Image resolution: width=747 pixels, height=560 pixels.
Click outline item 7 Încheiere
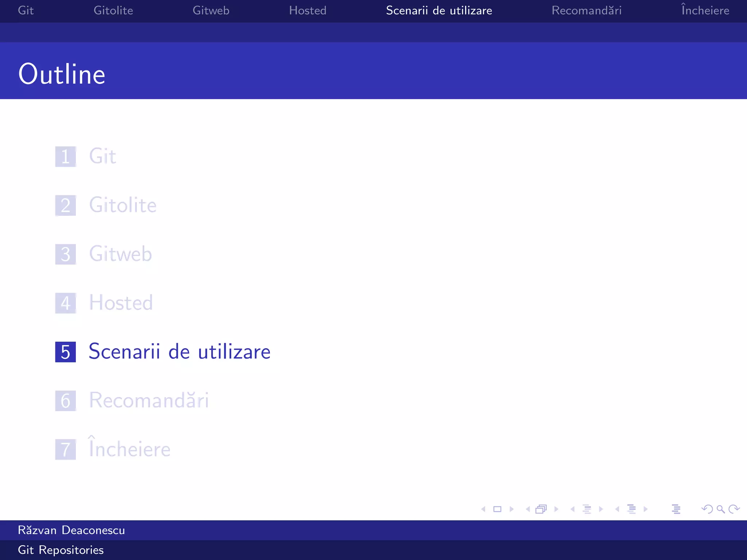pos(113,447)
